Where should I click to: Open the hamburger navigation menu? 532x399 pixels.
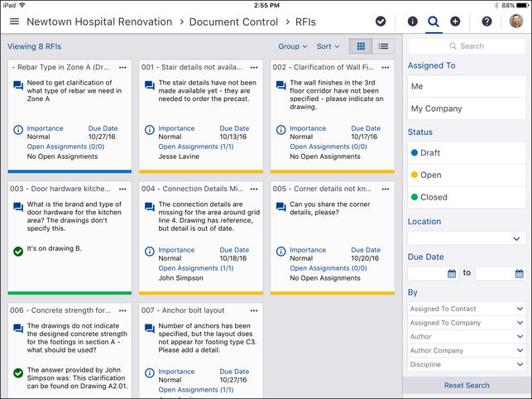[x=13, y=22]
